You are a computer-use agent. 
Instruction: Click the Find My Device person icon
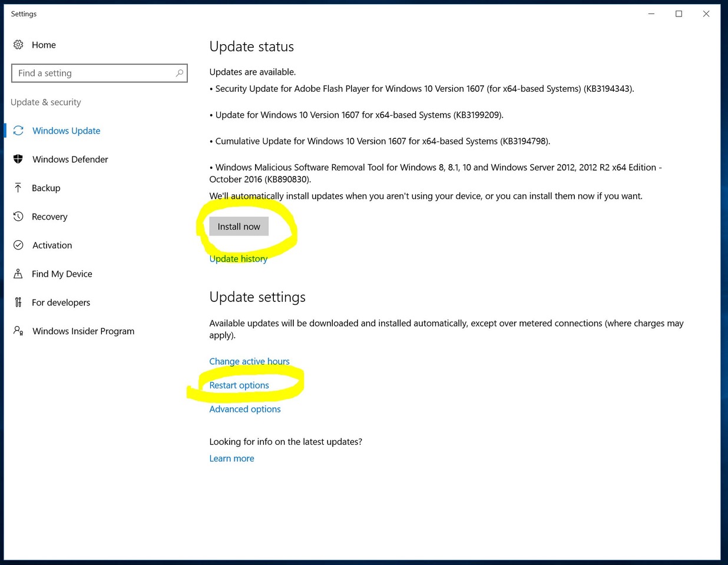coord(18,274)
